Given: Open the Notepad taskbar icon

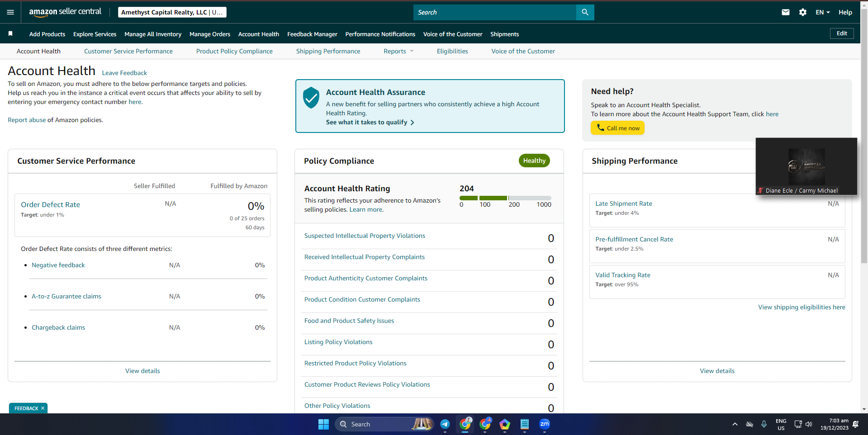Looking at the screenshot, I should (x=524, y=424).
